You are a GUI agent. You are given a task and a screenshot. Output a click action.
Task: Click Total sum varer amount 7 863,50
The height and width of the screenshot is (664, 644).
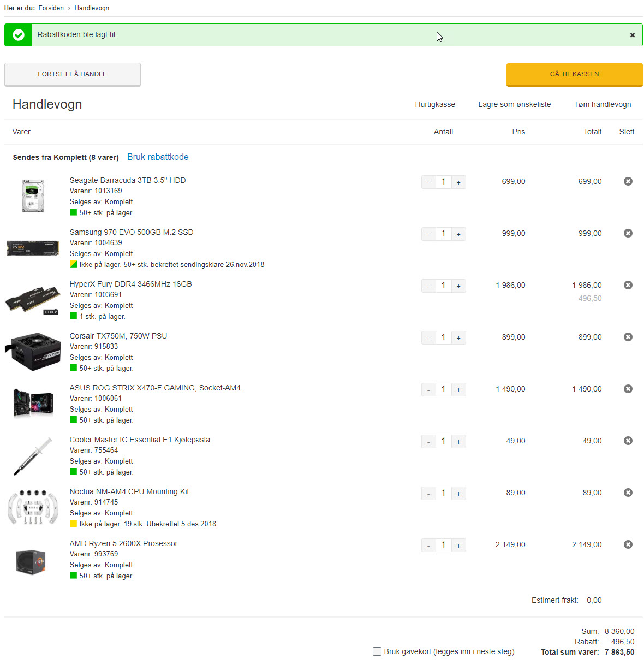[x=619, y=652]
